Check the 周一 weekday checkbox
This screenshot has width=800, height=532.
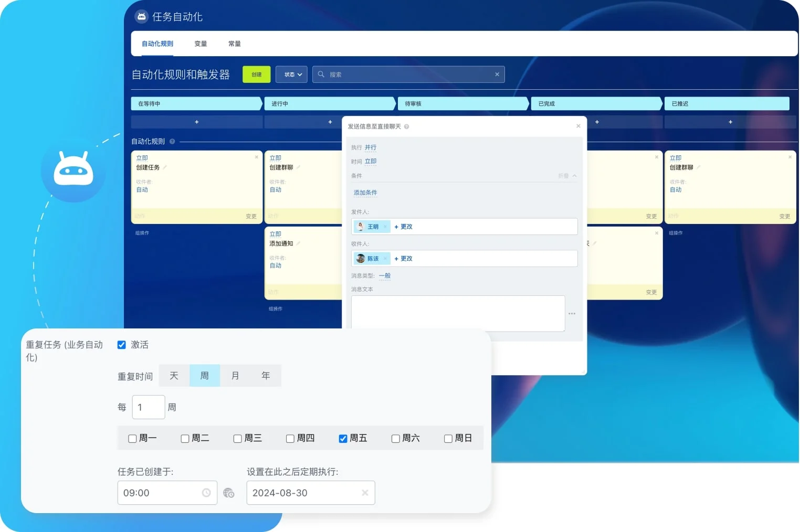pyautogui.click(x=132, y=438)
